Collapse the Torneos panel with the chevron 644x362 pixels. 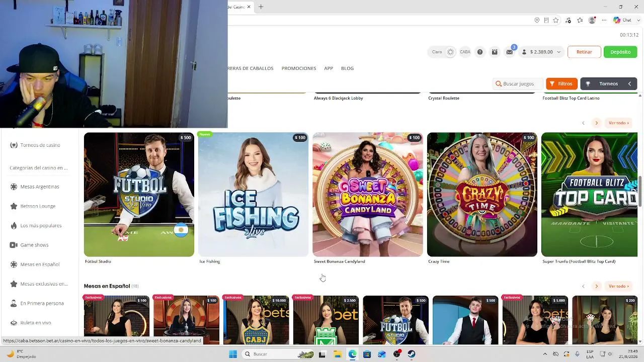[629, 84]
